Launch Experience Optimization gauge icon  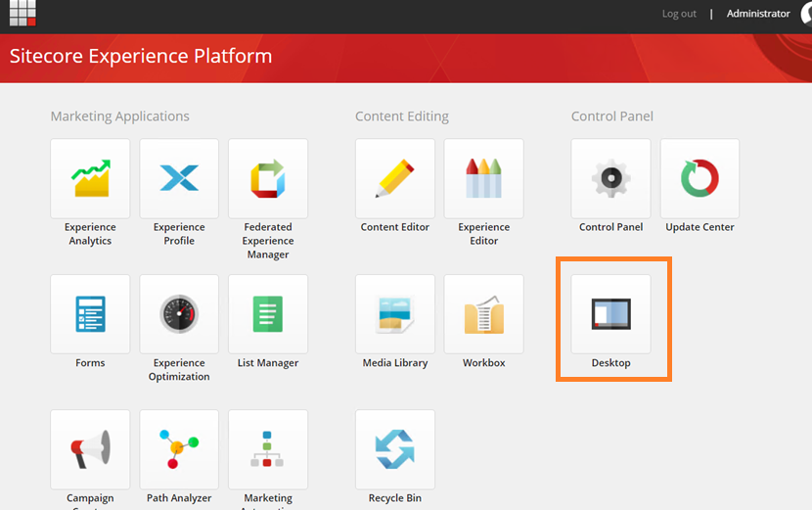179,314
